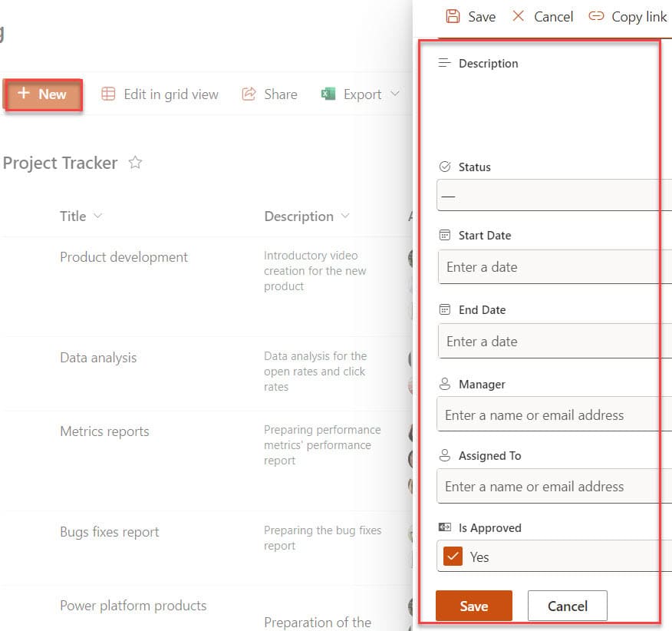The image size is (672, 631).
Task: Open the Metrics reports item
Action: coord(104,431)
